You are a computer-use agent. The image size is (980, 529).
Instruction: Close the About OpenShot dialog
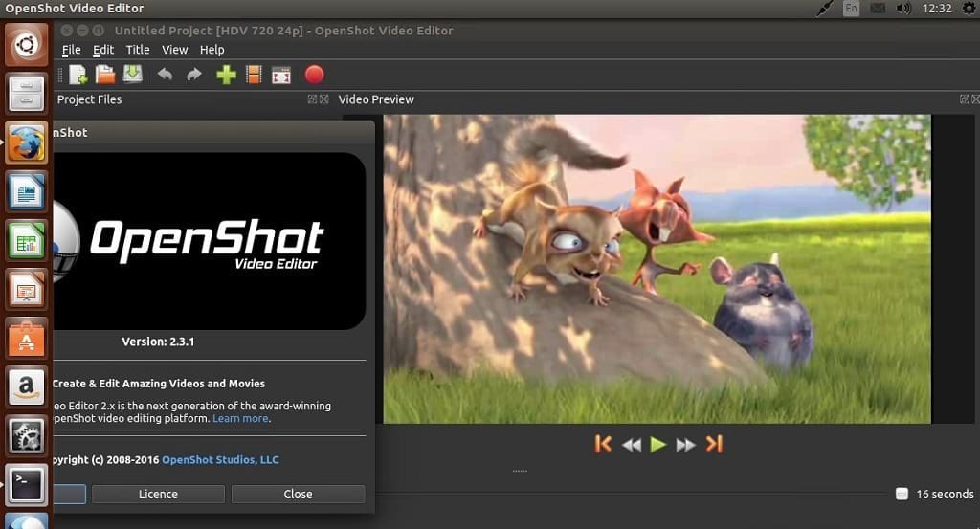point(299,494)
